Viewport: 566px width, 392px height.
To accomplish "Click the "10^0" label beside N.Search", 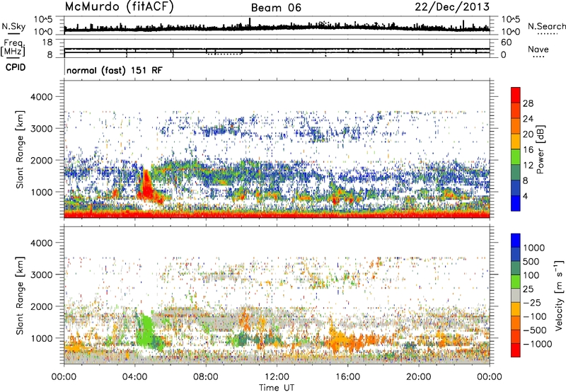I will pyautogui.click(x=511, y=32).
